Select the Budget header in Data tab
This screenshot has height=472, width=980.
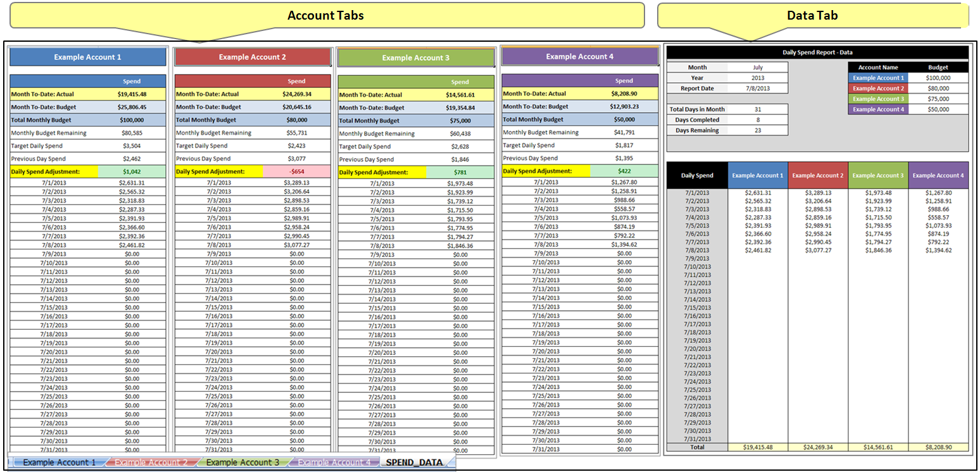click(x=938, y=67)
